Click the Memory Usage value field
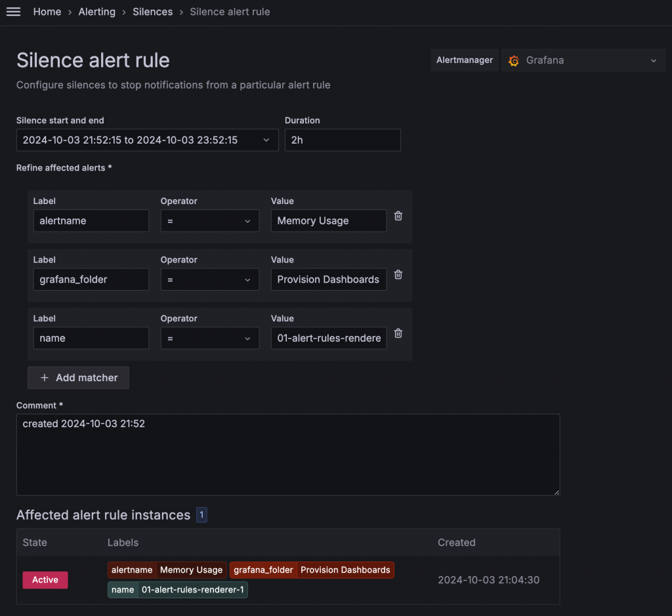This screenshot has height=616, width=672. click(328, 221)
